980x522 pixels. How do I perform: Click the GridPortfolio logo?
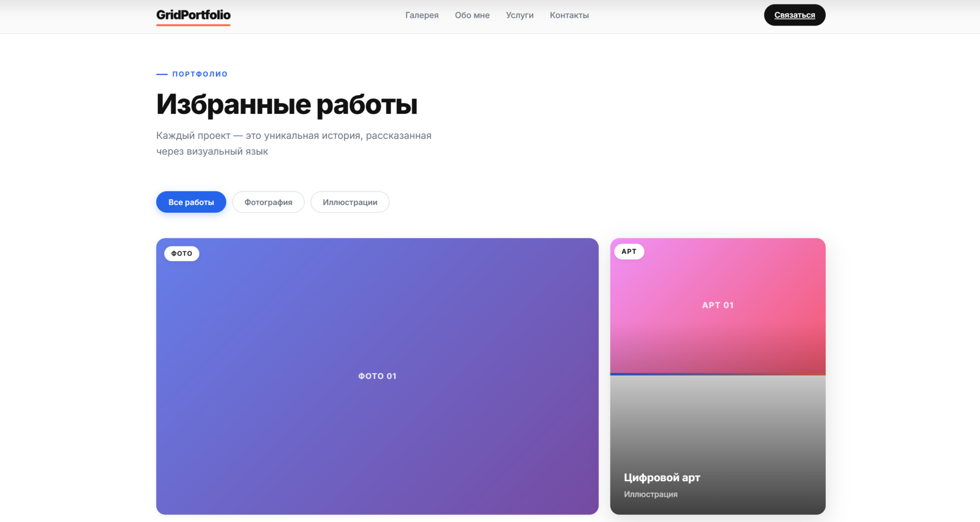[x=193, y=15]
